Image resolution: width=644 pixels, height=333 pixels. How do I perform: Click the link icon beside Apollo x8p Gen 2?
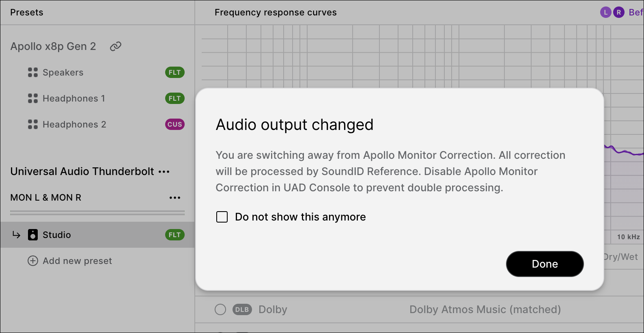coord(116,46)
